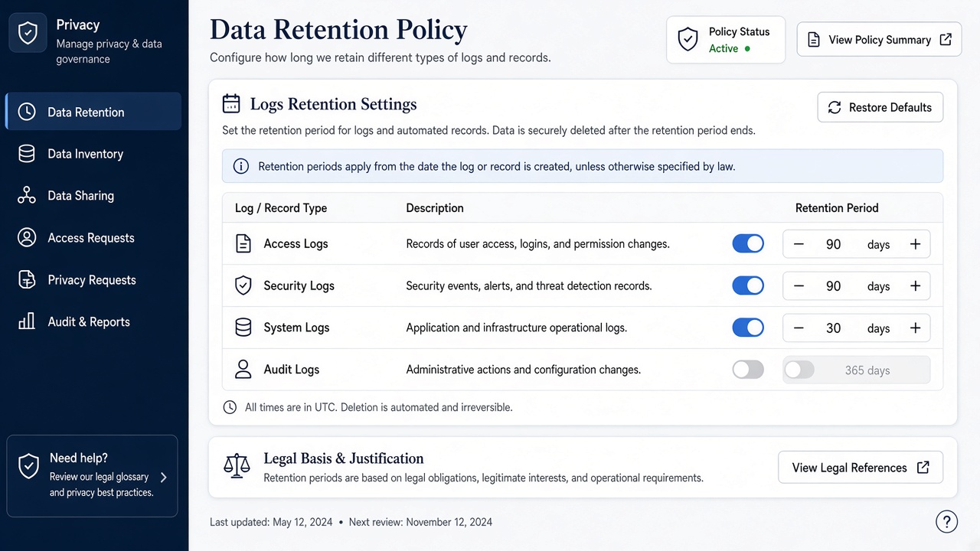Decrease Access Logs retention days
The image size is (980, 551).
[799, 244]
